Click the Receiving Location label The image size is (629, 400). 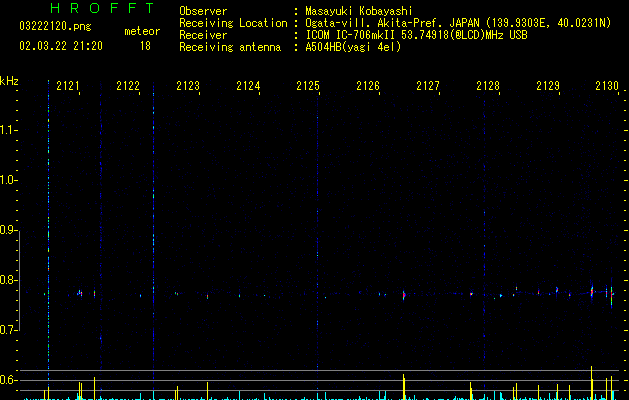coord(233,23)
